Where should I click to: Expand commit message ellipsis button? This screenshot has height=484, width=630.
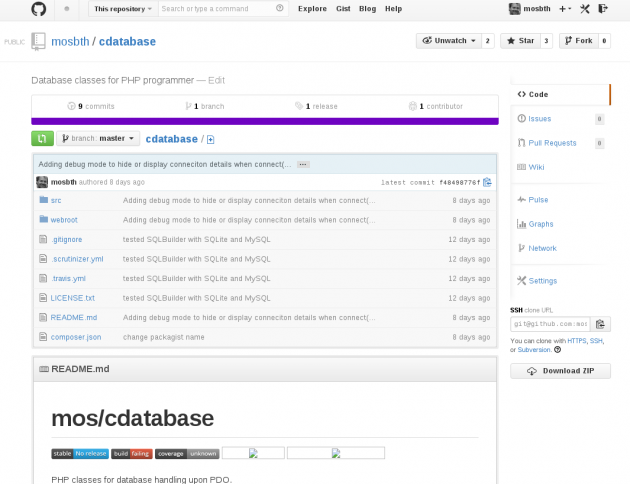coord(303,164)
